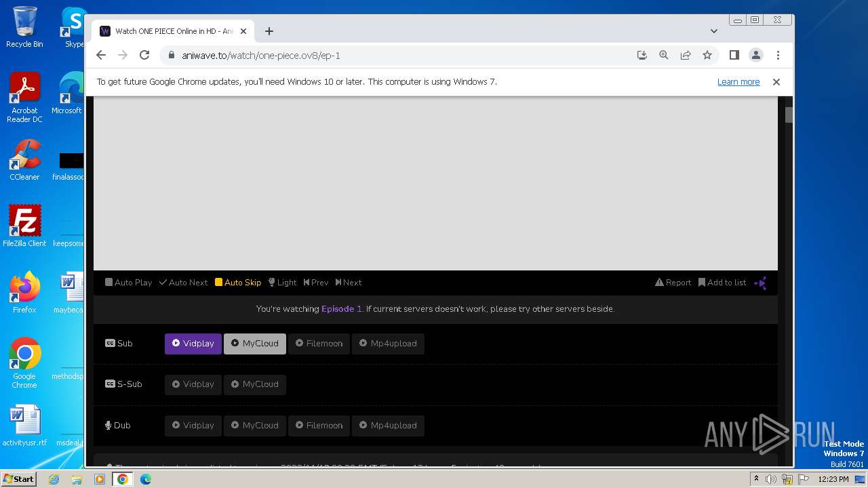The image size is (868, 488).
Task: Select the Sub Vidplay server
Action: tap(193, 344)
